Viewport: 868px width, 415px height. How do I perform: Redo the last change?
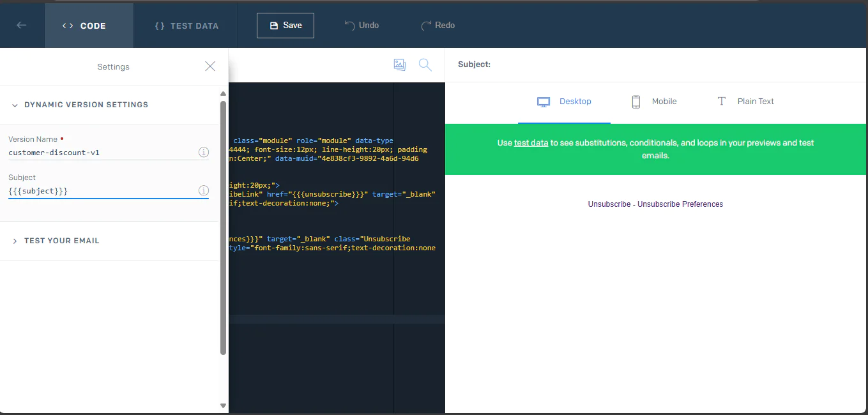pyautogui.click(x=438, y=25)
